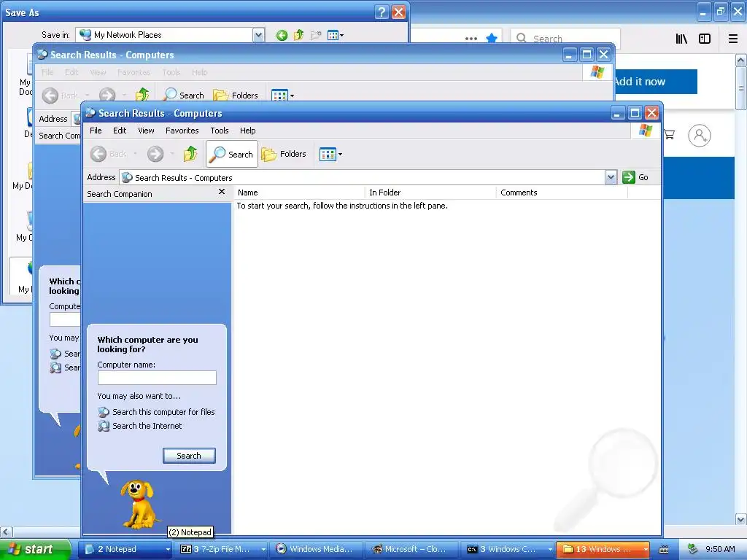The height and width of the screenshot is (560, 747).
Task: Click the user account icon in browser page
Action: (700, 135)
